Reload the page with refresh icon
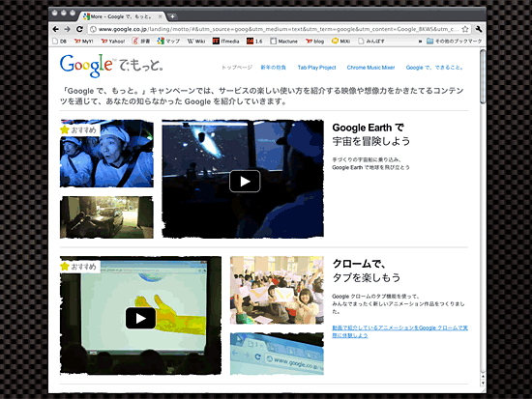 [x=79, y=29]
